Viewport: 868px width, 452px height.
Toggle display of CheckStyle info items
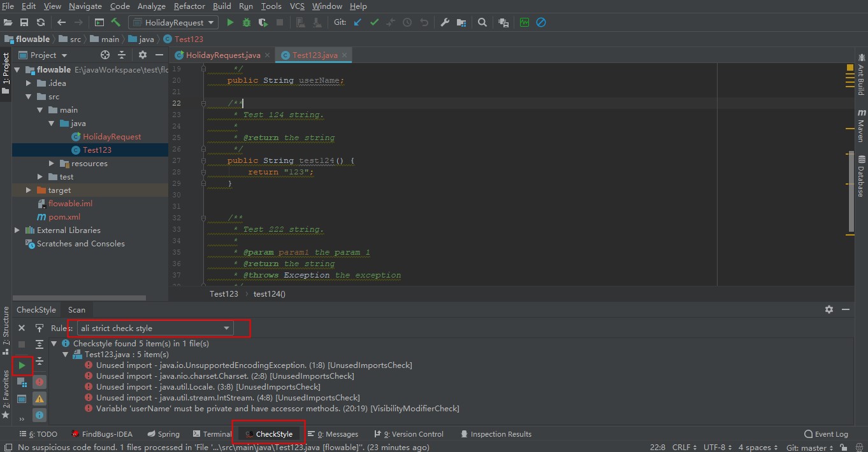tap(40, 415)
